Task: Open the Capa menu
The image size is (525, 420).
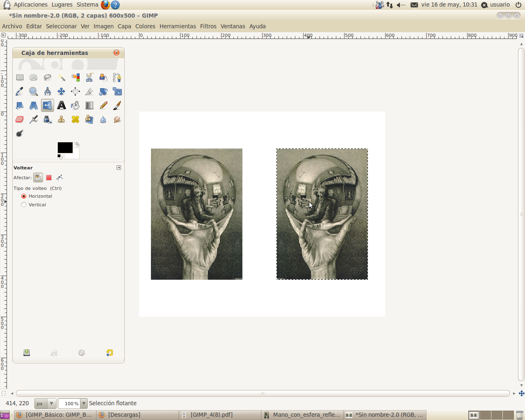Action: [x=124, y=26]
